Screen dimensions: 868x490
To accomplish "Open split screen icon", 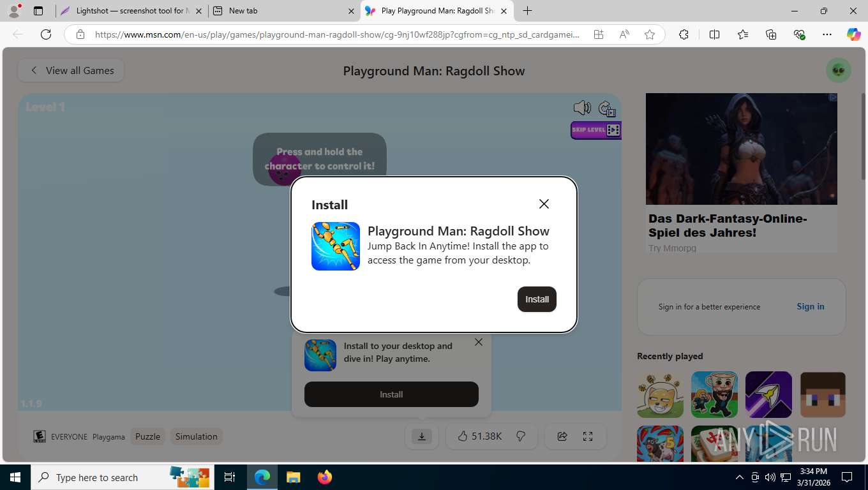I will pos(714,34).
